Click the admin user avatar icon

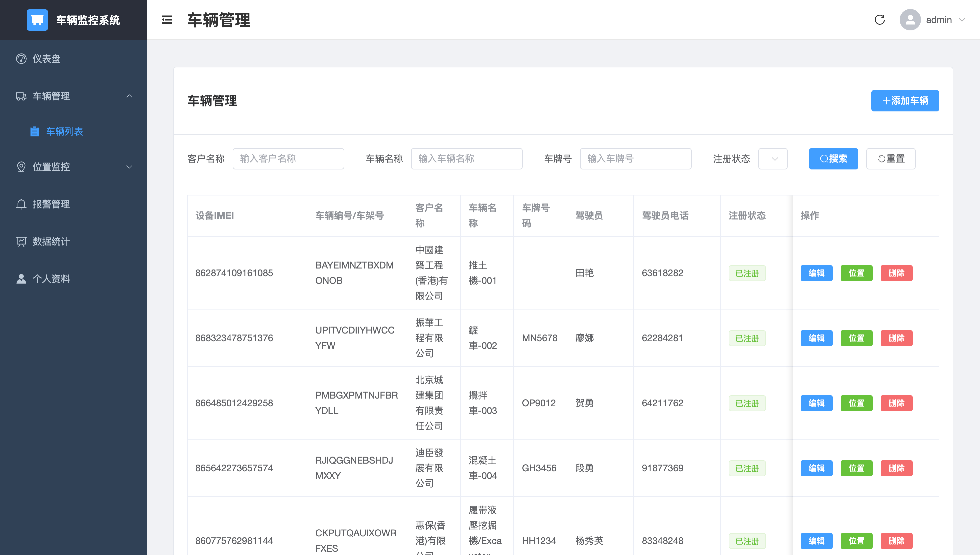910,20
